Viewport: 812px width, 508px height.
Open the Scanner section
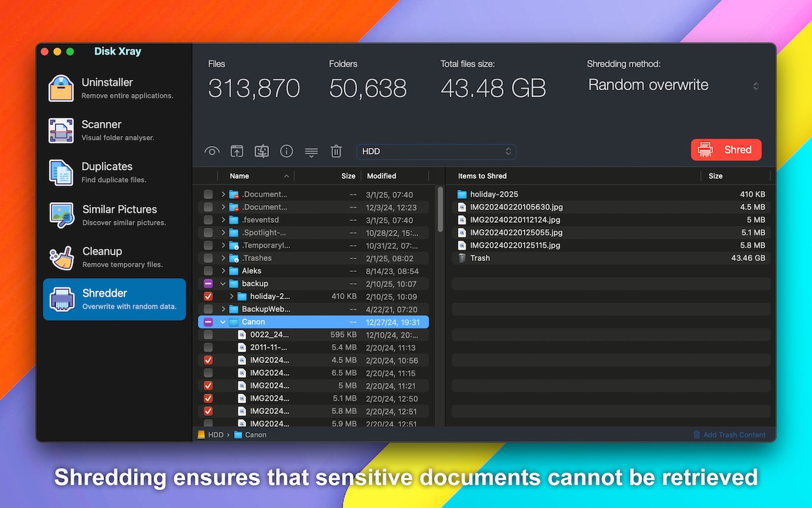pos(114,130)
